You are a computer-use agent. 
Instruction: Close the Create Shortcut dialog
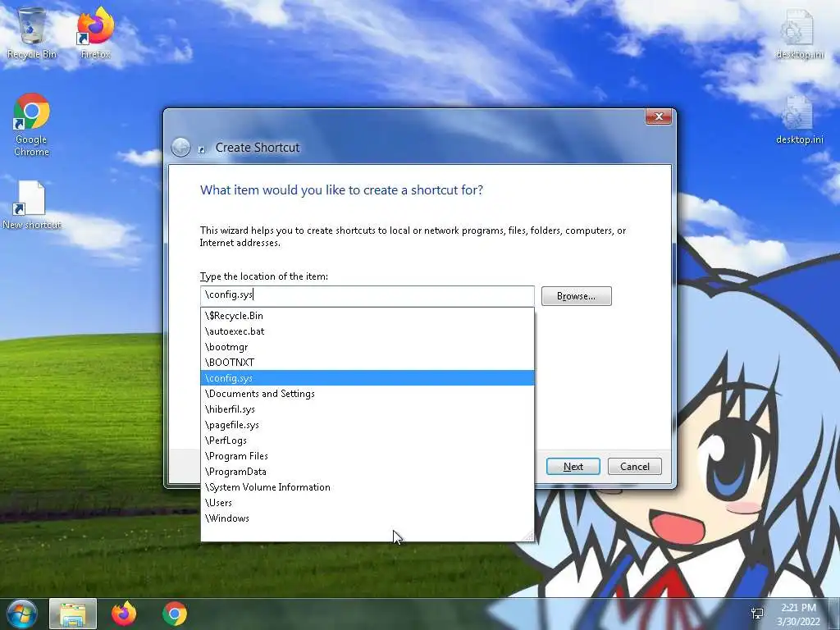pyautogui.click(x=659, y=116)
